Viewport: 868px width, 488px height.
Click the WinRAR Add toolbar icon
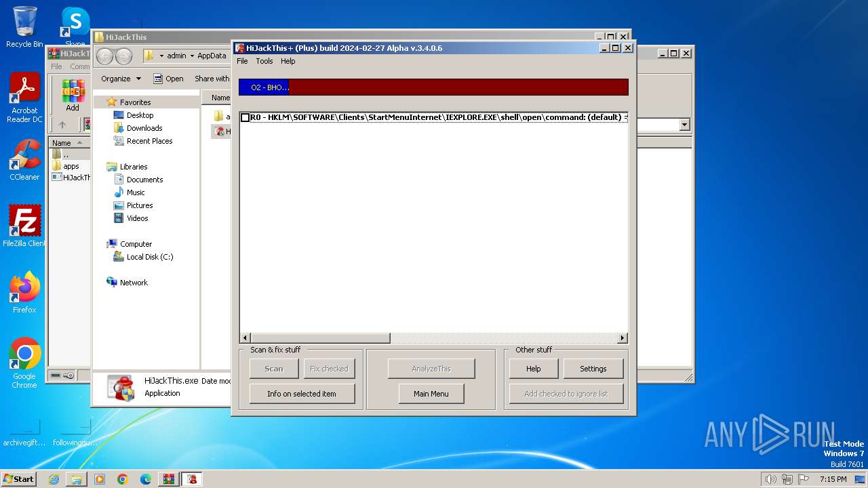coord(73,96)
